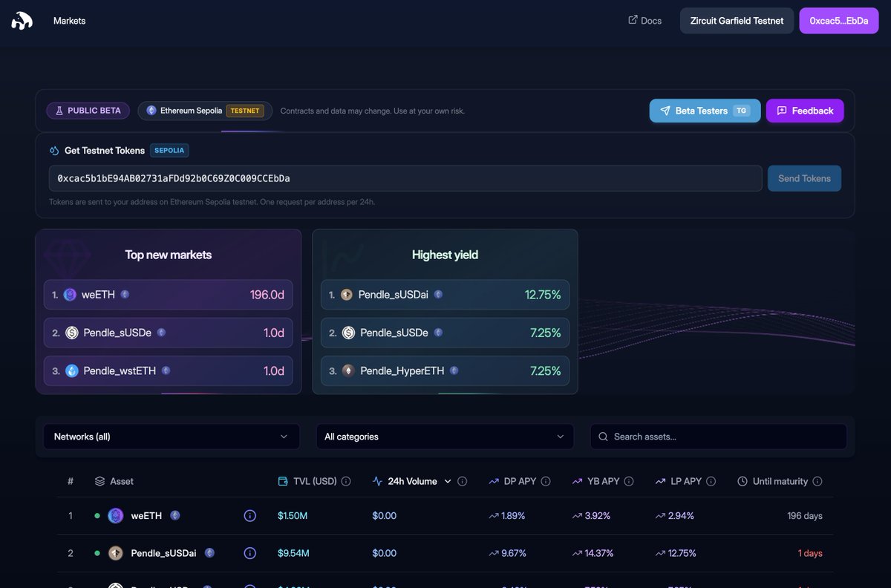The width and height of the screenshot is (891, 588).
Task: Show LP APY info tooltip icon
Action: point(711,481)
